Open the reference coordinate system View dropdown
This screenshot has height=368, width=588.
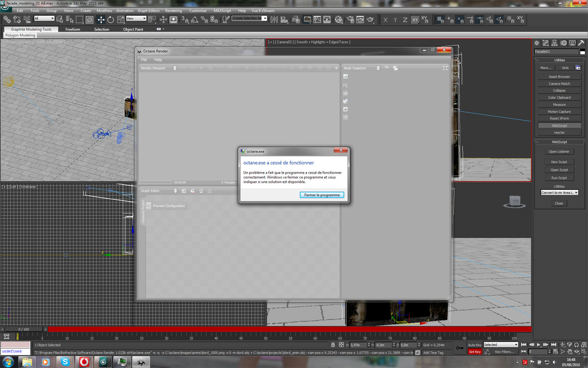coord(136,18)
